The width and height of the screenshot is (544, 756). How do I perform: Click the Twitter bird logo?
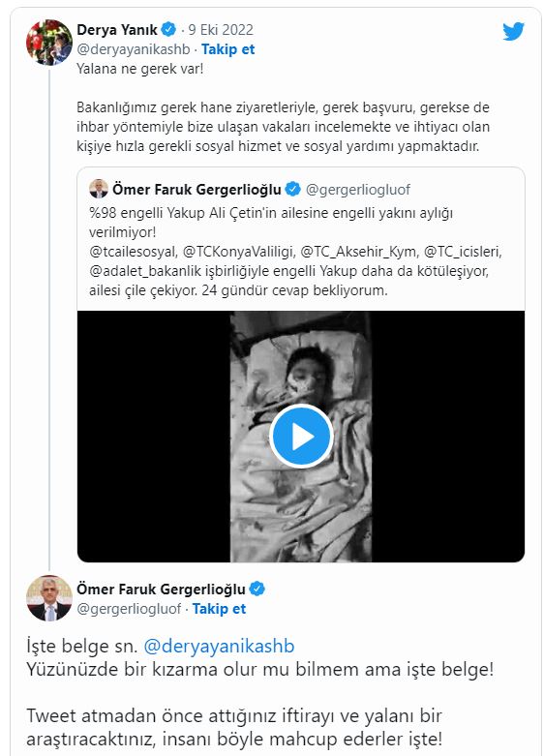point(513,31)
